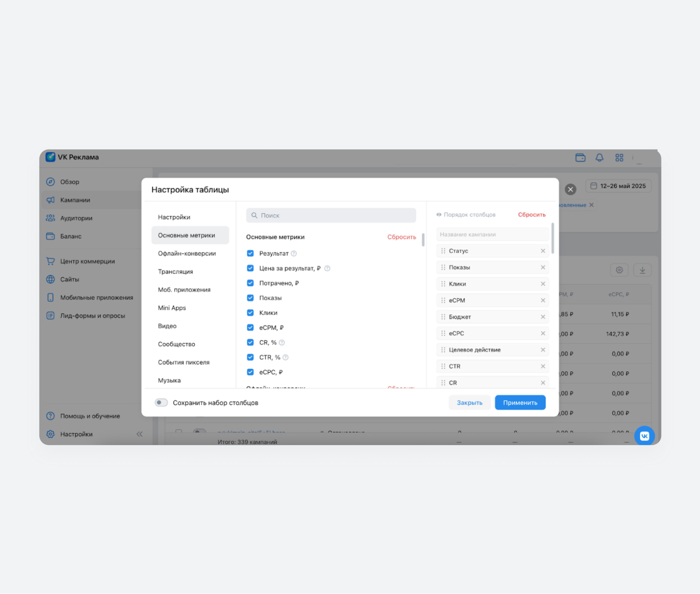The image size is (700, 594).
Task: Focus the Поиск search field
Action: [x=331, y=215]
